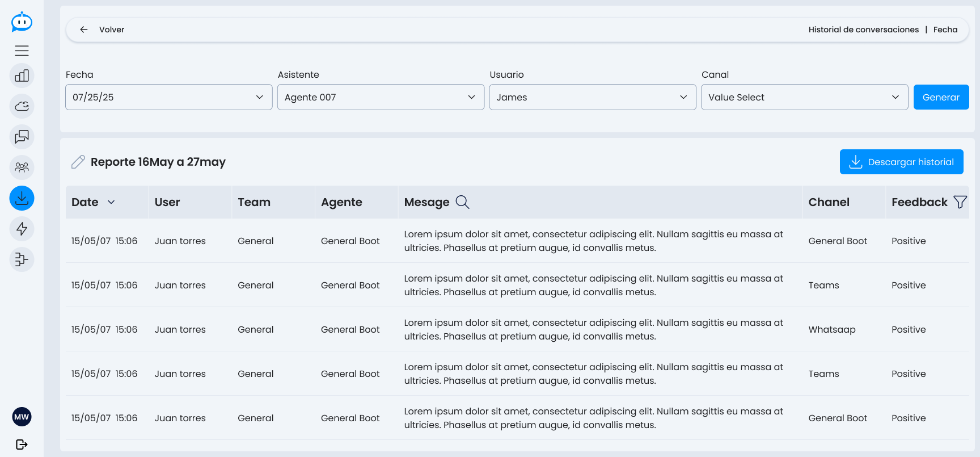
Task: Click the cloud icon in sidebar
Action: tap(22, 106)
